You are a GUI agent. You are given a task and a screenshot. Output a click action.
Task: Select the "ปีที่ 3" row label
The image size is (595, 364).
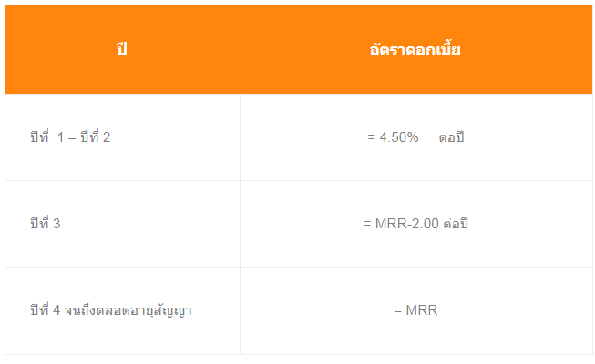pos(45,224)
